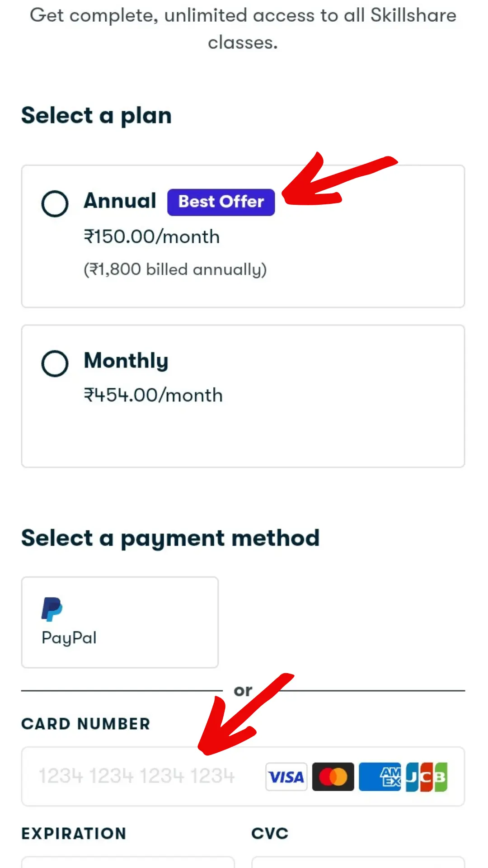The width and height of the screenshot is (488, 868).
Task: Click the Visa card icon
Action: [x=286, y=777]
